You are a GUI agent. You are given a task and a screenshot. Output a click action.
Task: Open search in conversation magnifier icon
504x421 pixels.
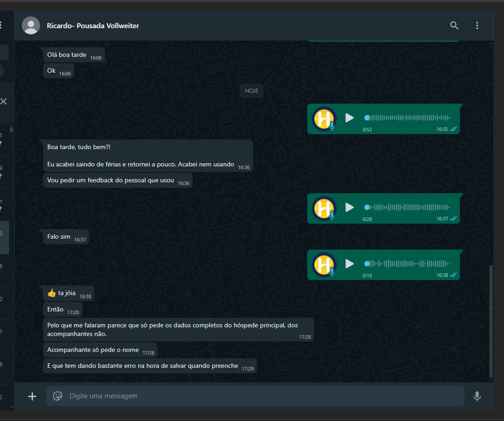tap(454, 25)
